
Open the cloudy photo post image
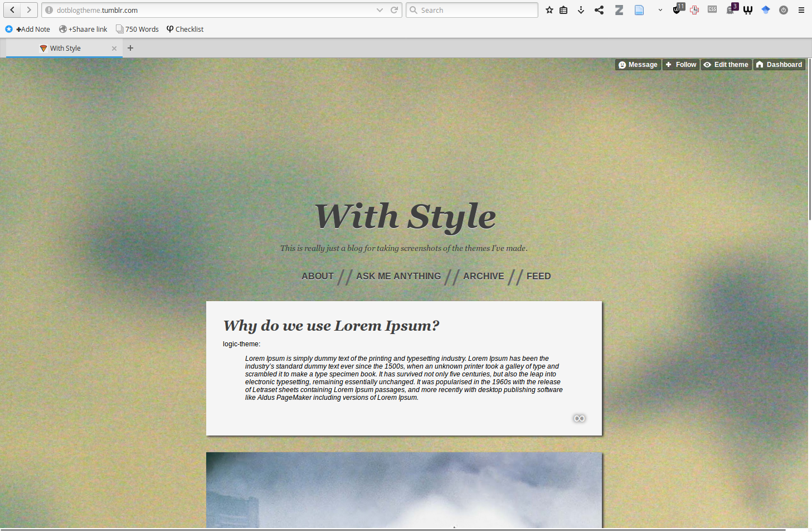pyautogui.click(x=404, y=490)
